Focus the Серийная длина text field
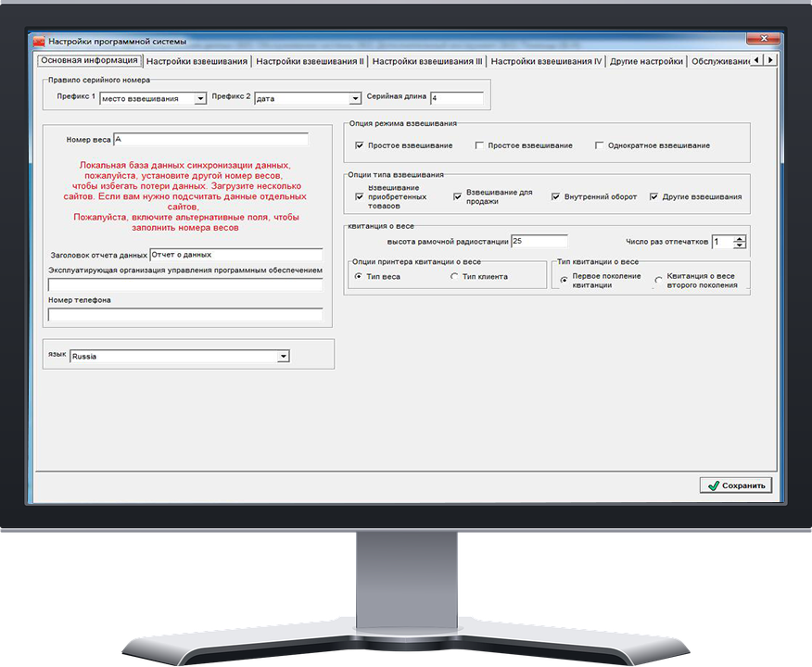 tap(456, 98)
